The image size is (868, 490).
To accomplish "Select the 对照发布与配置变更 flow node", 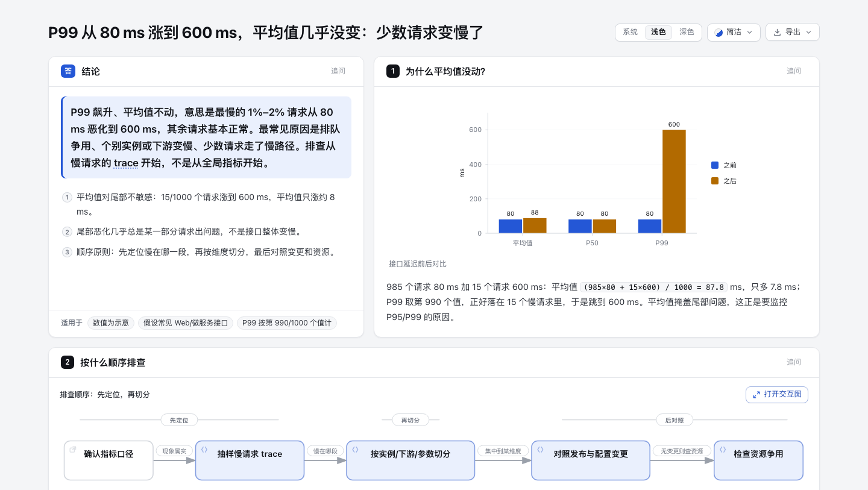I will [591, 460].
